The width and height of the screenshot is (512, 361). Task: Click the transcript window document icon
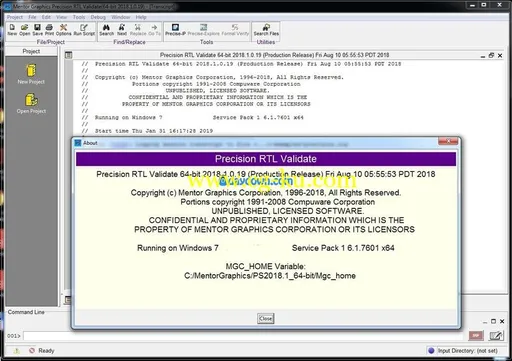click(69, 55)
